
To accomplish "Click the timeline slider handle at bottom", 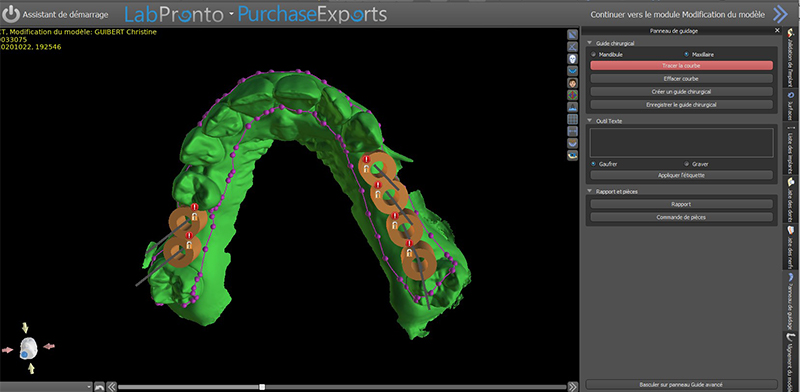I will [262, 387].
